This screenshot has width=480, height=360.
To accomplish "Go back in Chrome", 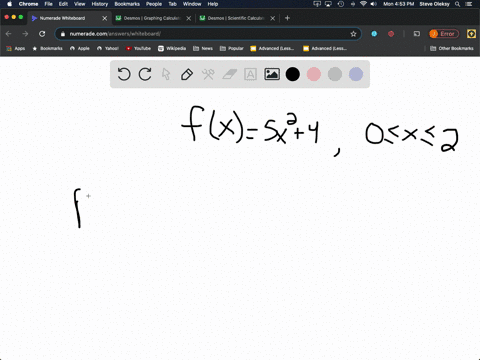I will pos(9,34).
